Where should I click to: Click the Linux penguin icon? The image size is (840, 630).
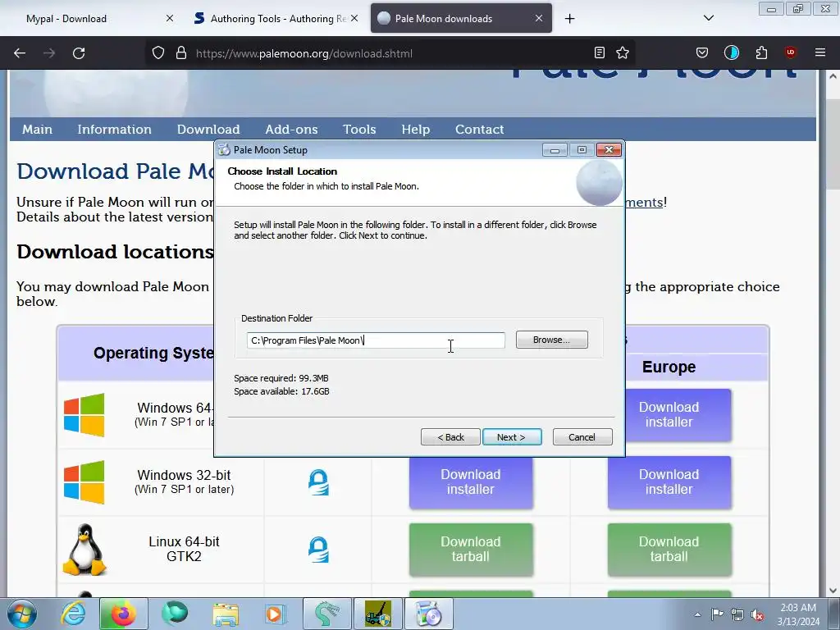84,550
